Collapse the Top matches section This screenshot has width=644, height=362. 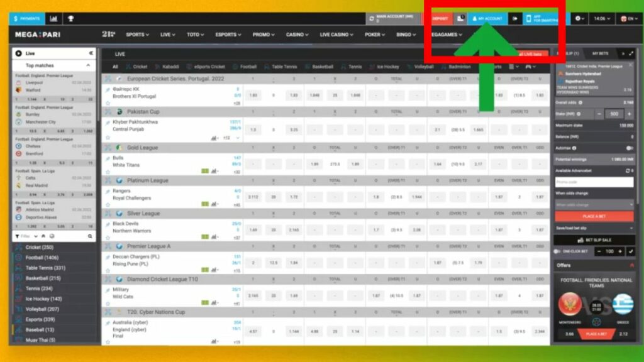coord(88,65)
